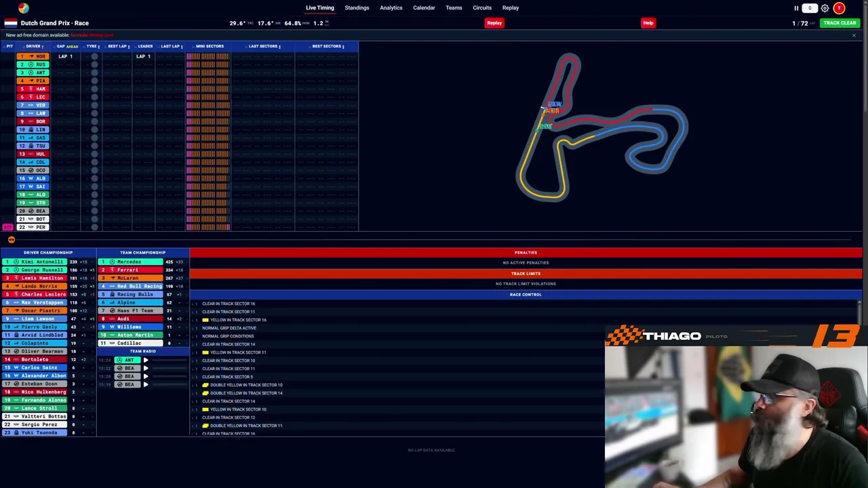This screenshot has height=488, width=868.
Task: Click double yellow flag icon for sector 10
Action: (205, 385)
